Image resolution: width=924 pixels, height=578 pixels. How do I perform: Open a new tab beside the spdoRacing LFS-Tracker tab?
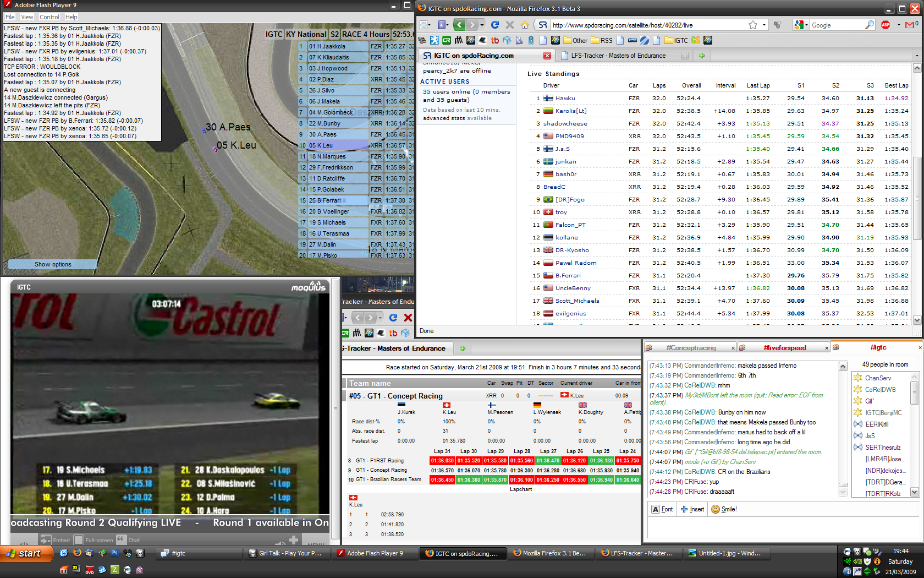[x=702, y=56]
